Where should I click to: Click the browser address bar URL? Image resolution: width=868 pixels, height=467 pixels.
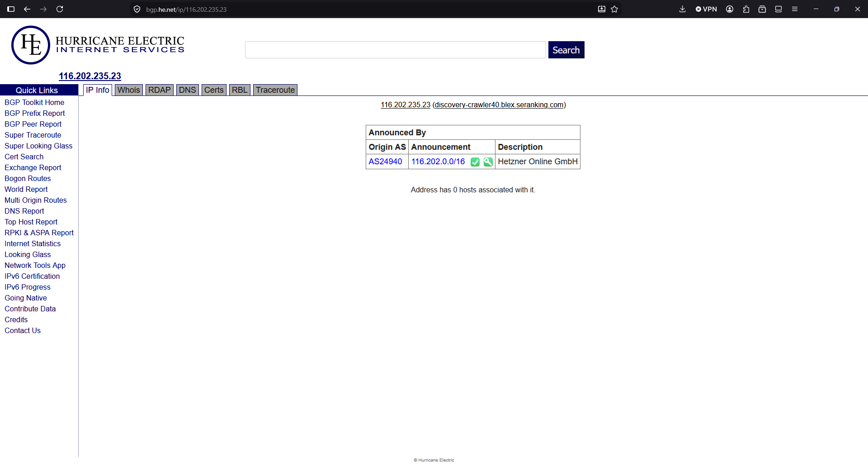point(186,9)
